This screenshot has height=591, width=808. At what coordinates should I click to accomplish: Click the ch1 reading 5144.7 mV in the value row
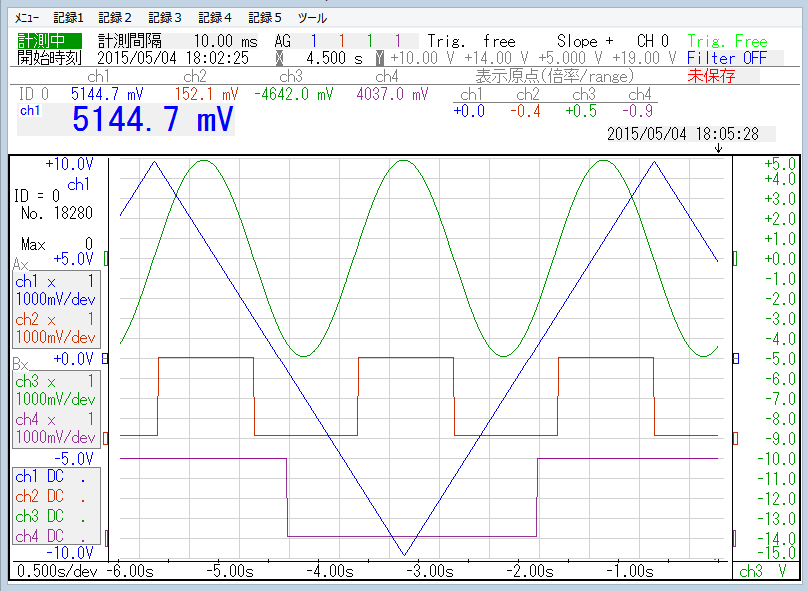tap(107, 94)
